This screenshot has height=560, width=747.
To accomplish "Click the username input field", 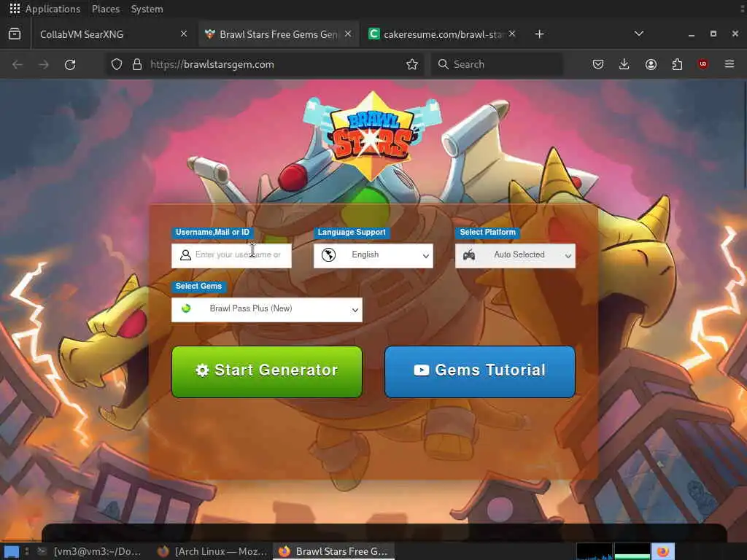I will 231,256.
